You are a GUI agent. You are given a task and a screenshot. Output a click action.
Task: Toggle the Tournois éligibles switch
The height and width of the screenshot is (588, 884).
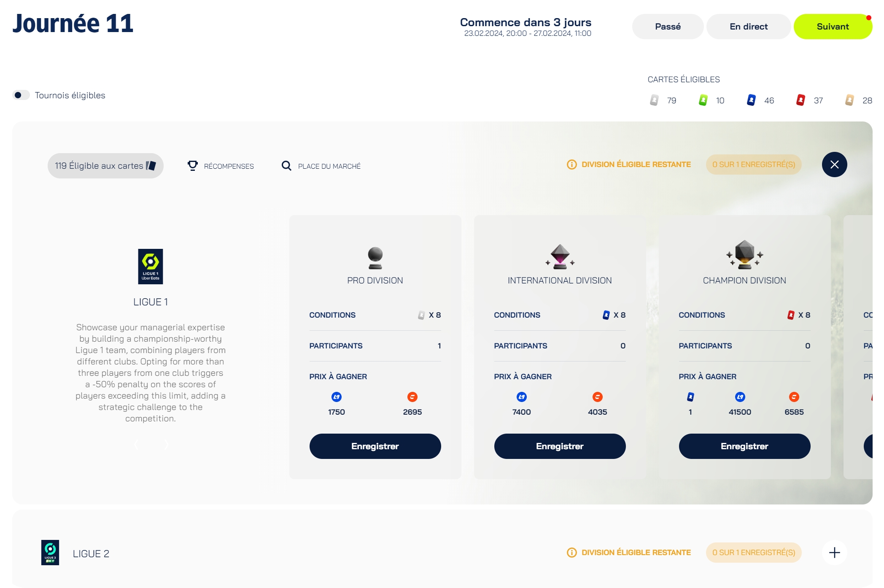(21, 95)
